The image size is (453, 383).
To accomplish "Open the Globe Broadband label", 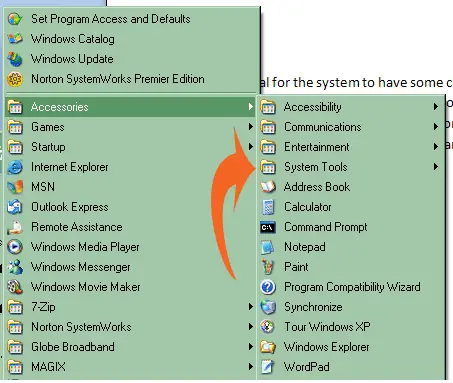I will (73, 347).
